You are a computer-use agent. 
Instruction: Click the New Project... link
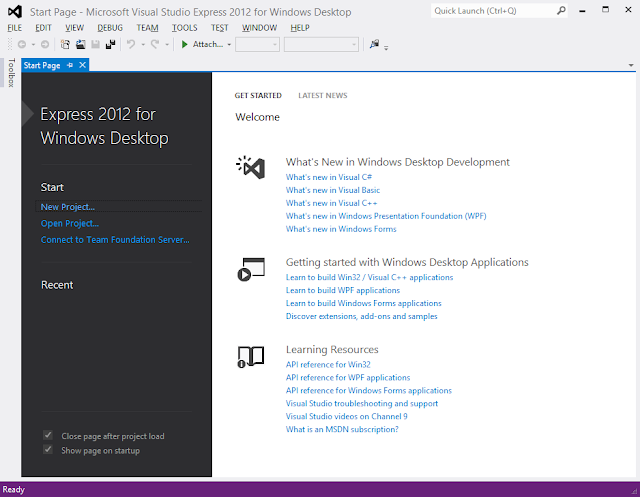[x=68, y=207]
